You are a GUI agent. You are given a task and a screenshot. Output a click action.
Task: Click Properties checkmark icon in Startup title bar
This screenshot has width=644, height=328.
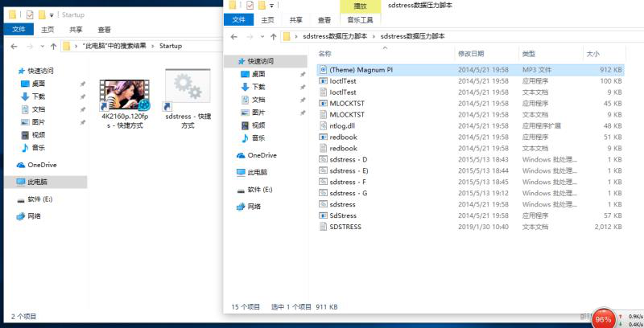click(x=30, y=15)
